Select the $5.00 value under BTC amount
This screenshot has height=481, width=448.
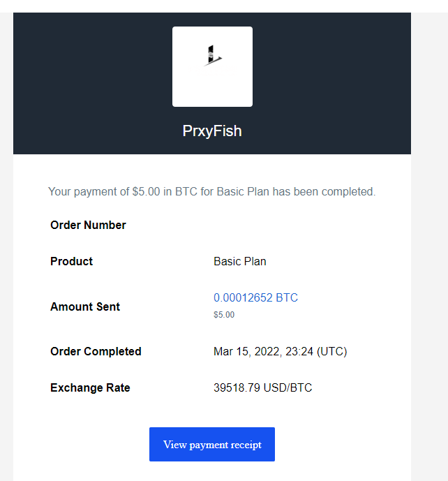tap(224, 315)
